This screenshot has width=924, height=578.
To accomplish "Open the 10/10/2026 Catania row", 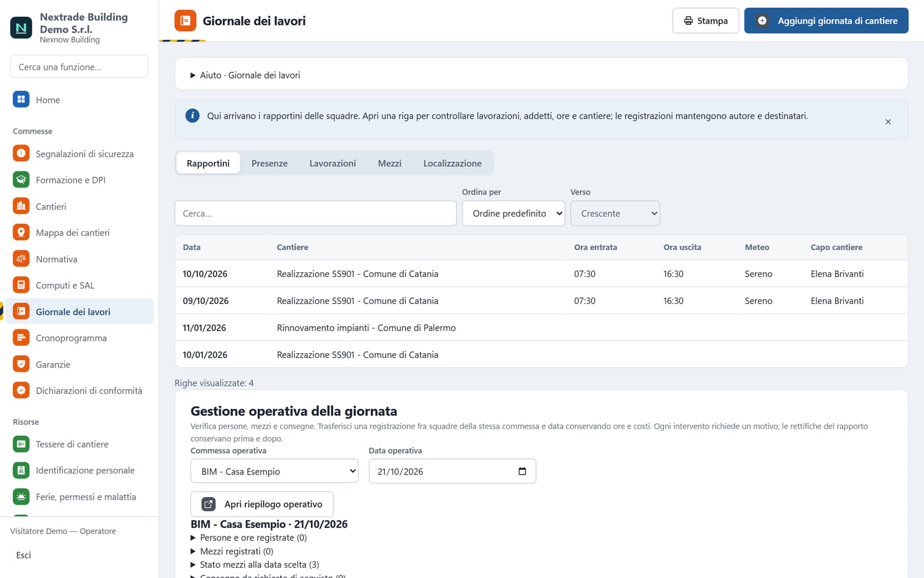I will point(541,273).
